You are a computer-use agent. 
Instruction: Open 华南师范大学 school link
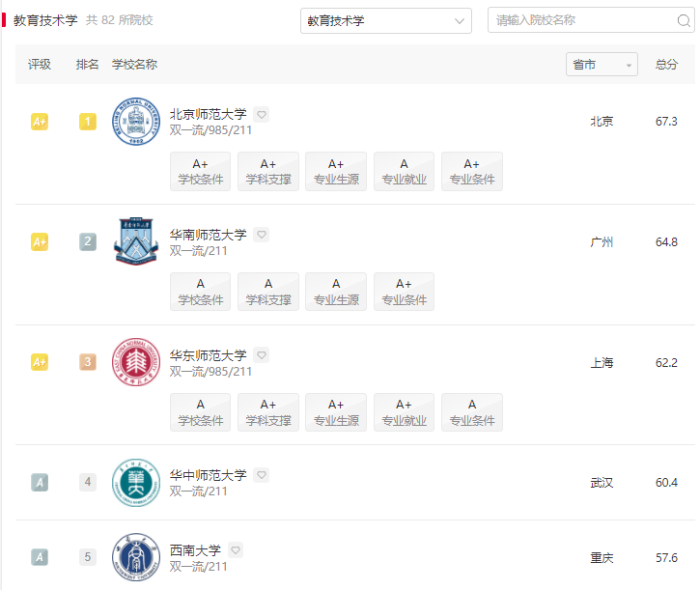click(208, 235)
